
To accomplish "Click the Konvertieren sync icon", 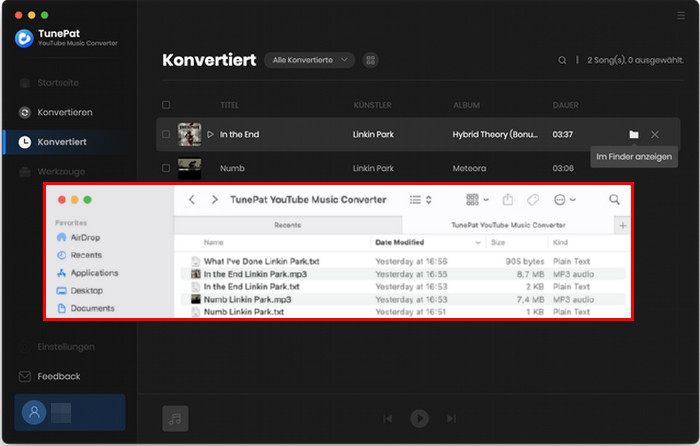I will [x=25, y=112].
